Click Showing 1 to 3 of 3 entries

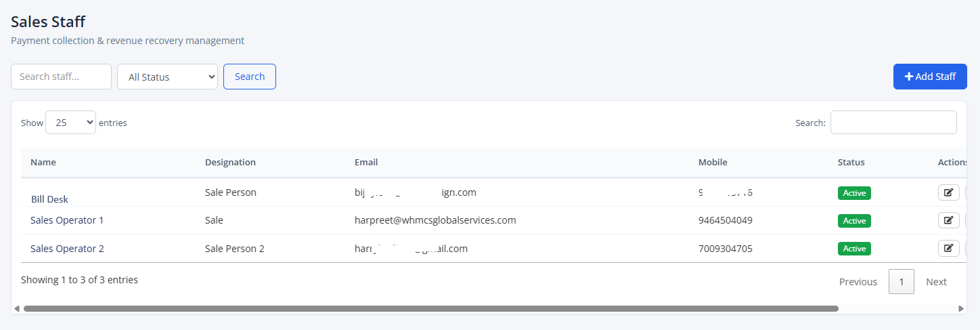tap(79, 279)
